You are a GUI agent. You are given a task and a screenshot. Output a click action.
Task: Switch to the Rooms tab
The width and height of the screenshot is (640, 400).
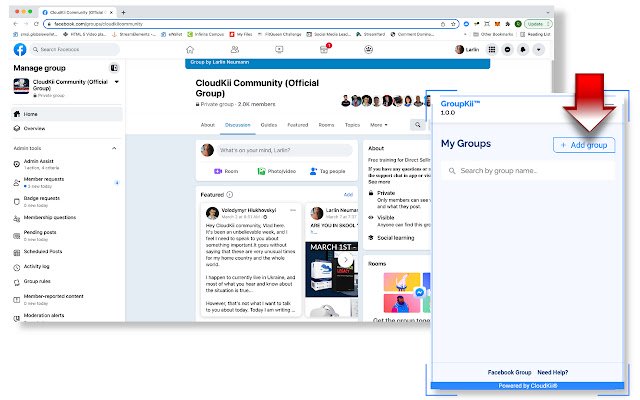326,125
